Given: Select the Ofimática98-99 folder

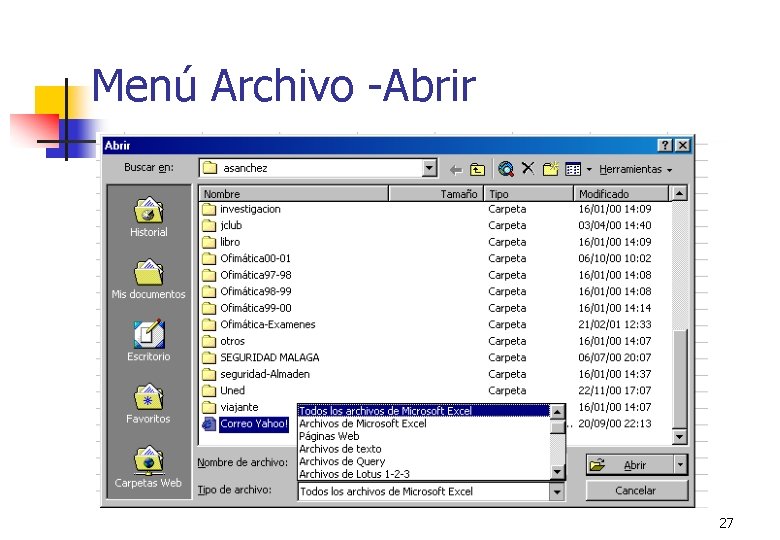Looking at the screenshot, I should click(256, 291).
